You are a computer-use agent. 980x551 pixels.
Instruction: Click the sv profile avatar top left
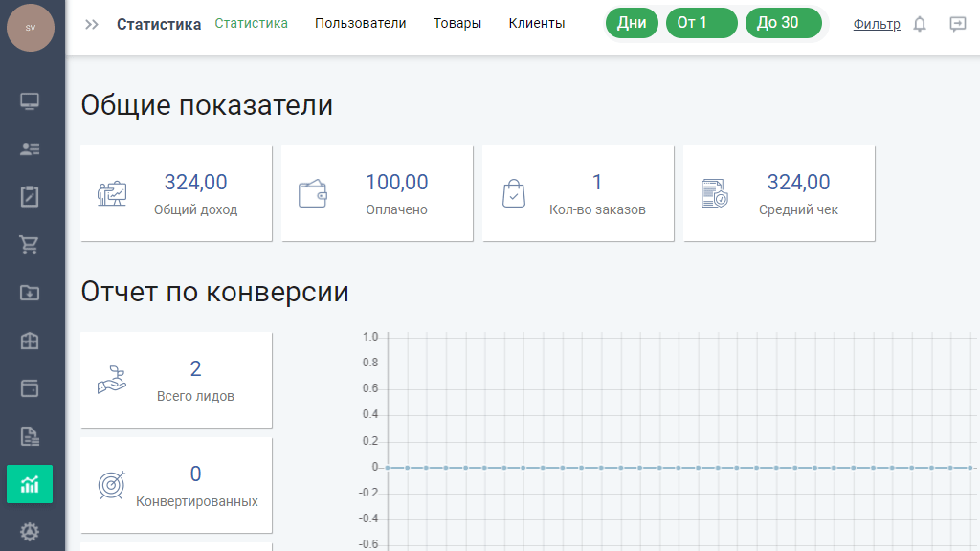click(x=30, y=28)
